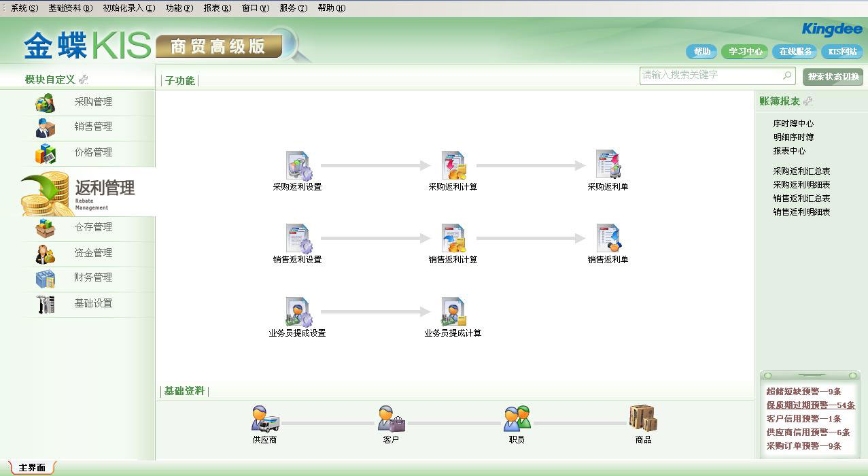
Task: Select the 销售管理 module icon
Action: [x=46, y=128]
